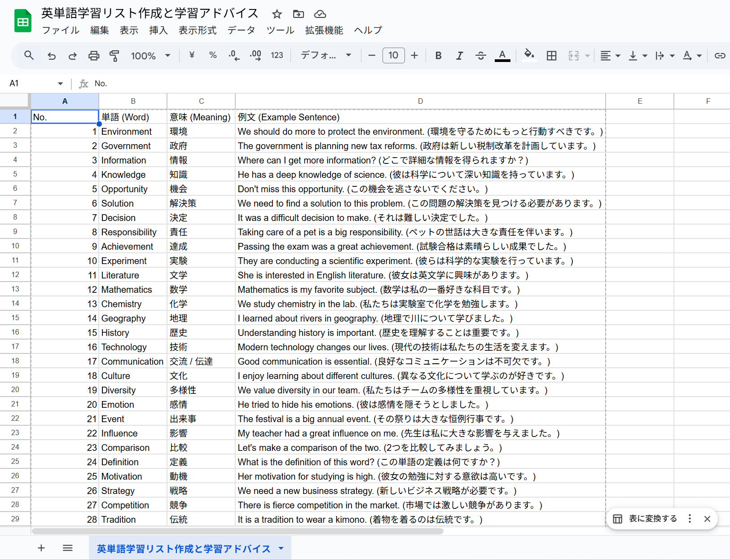The image size is (730, 560).
Task: Toggle italic formatting
Action: 459,55
